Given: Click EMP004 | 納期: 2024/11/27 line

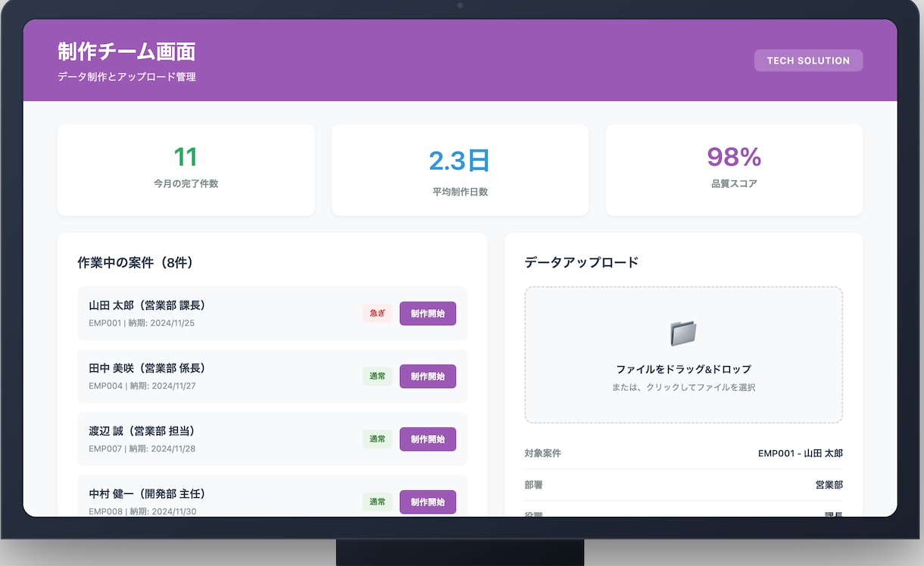Looking at the screenshot, I should [x=142, y=386].
